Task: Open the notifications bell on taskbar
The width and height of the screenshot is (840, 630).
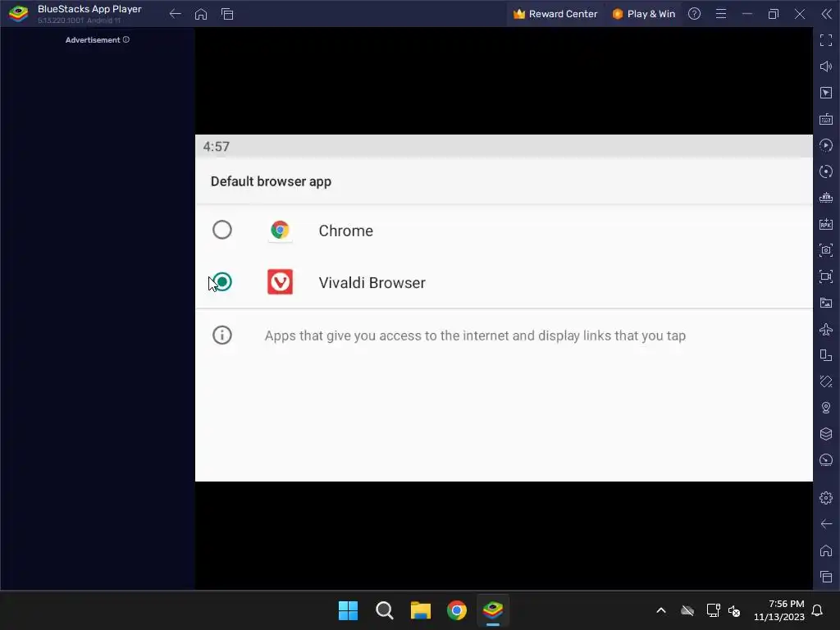Action: [817, 610]
